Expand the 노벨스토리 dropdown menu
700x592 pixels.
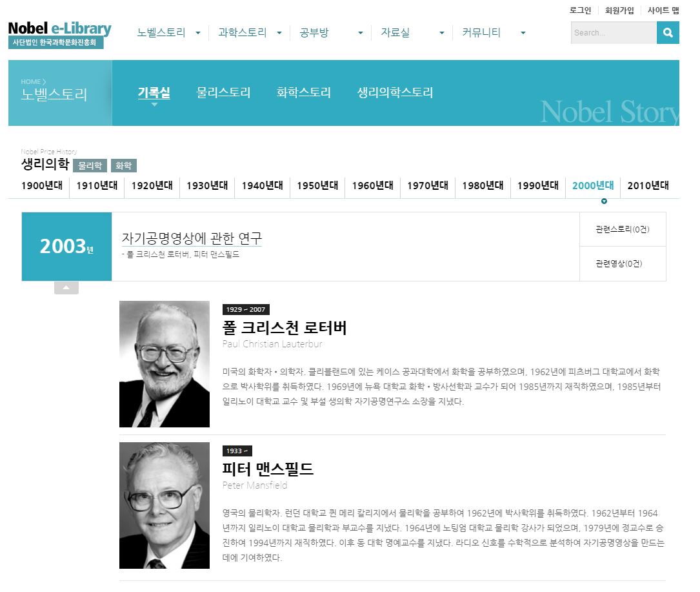pos(197,33)
